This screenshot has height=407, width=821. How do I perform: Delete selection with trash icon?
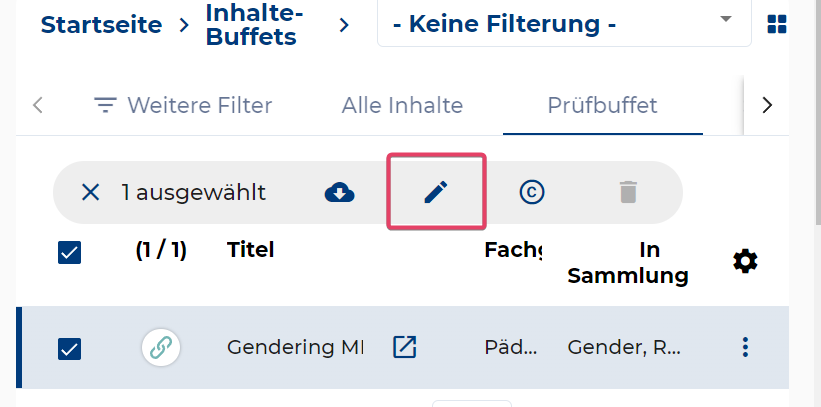(x=627, y=192)
